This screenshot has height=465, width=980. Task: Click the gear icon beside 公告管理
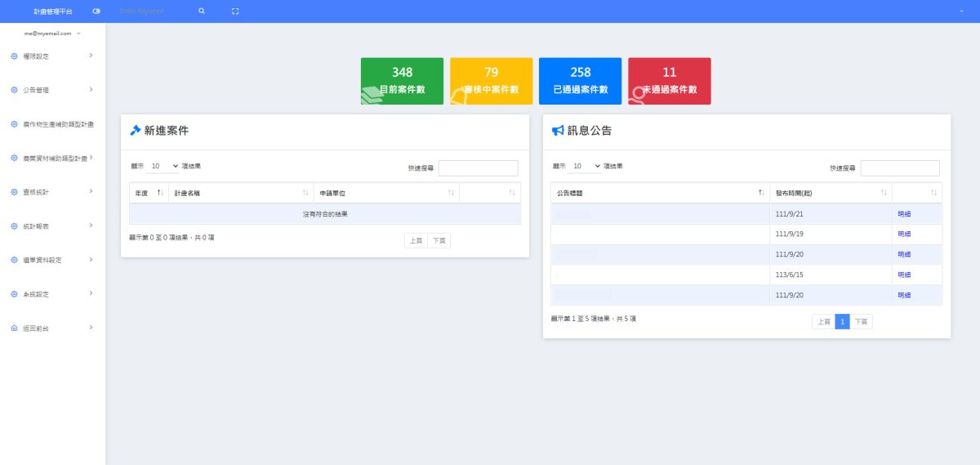click(14, 90)
